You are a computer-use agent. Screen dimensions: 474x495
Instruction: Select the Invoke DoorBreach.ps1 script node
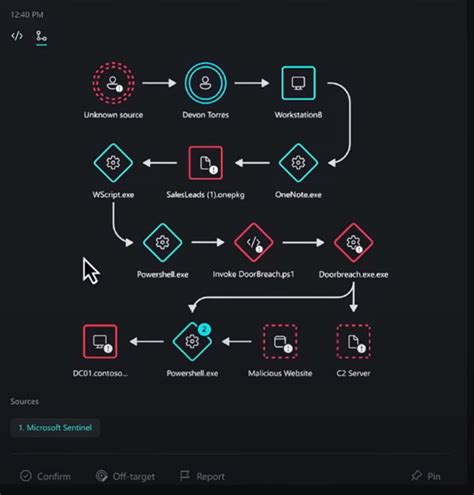(253, 242)
